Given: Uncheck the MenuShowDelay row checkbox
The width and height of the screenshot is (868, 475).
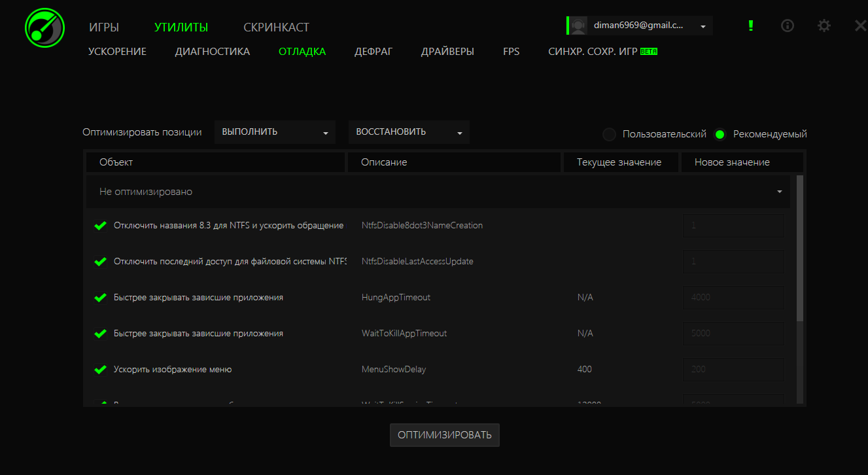Looking at the screenshot, I should point(100,370).
